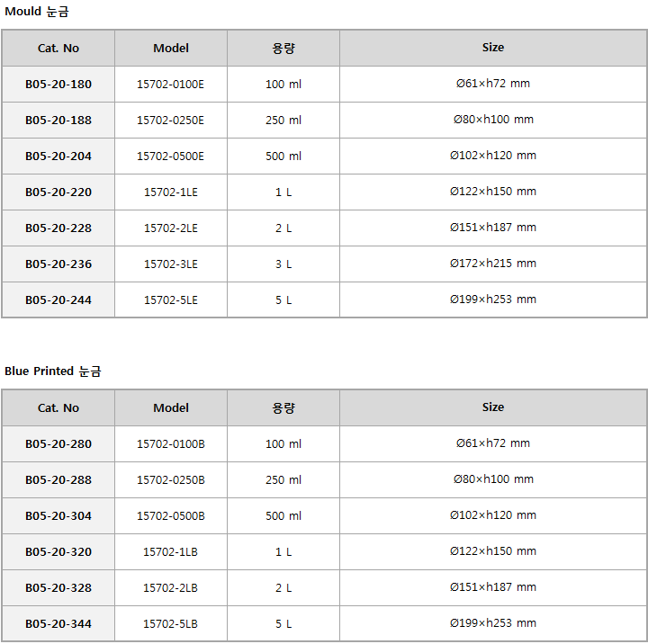648x644 pixels.
Task: Select catalog number B05-20-244
Action: (58, 300)
